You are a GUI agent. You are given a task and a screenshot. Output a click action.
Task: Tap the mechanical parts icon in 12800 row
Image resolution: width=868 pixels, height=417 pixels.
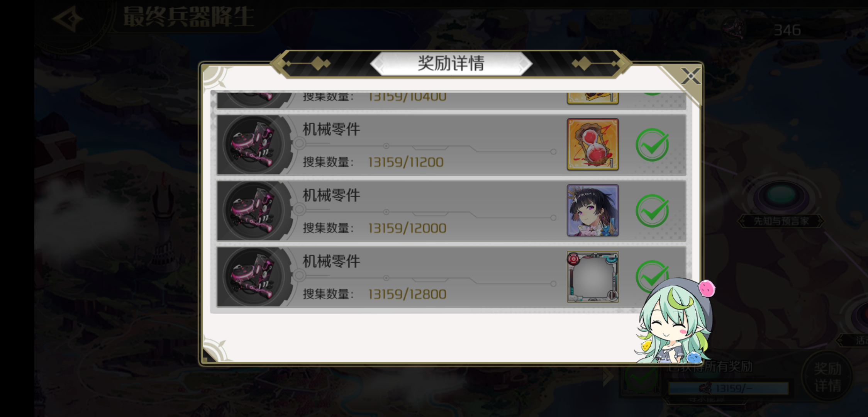coord(254,277)
